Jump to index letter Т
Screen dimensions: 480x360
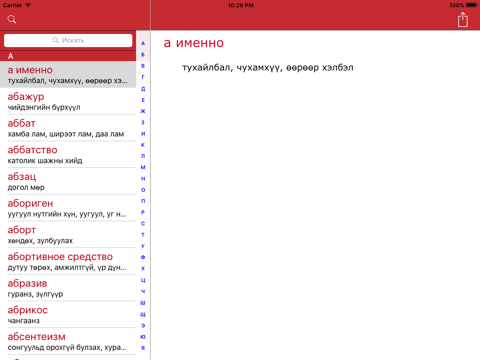[x=143, y=235]
